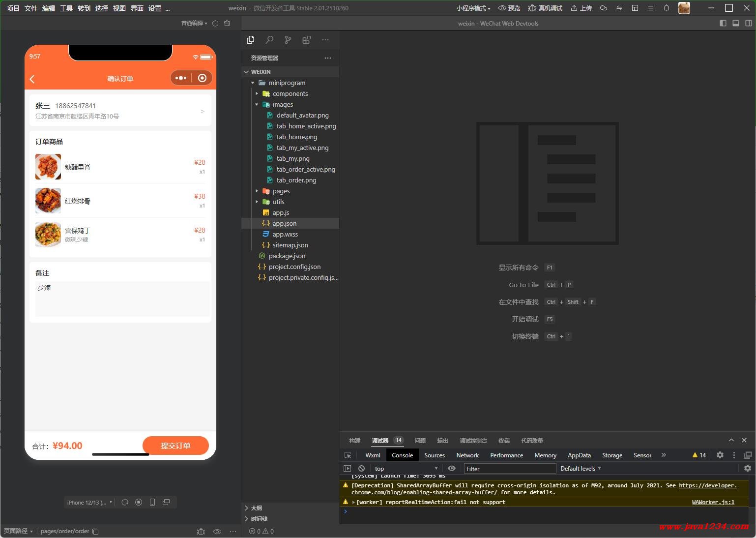
Task: Click the refresh compile icon
Action: [215, 23]
